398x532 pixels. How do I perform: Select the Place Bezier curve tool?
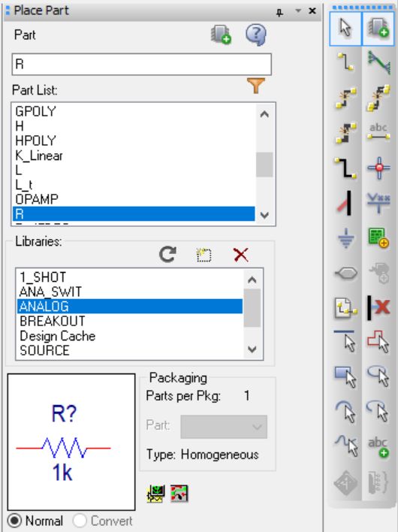pos(345,446)
